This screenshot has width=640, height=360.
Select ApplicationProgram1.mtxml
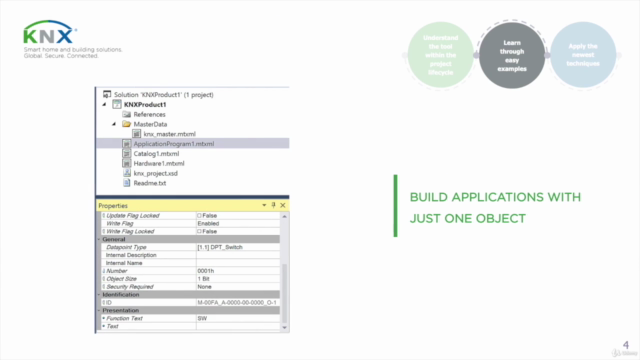[x=174, y=144]
